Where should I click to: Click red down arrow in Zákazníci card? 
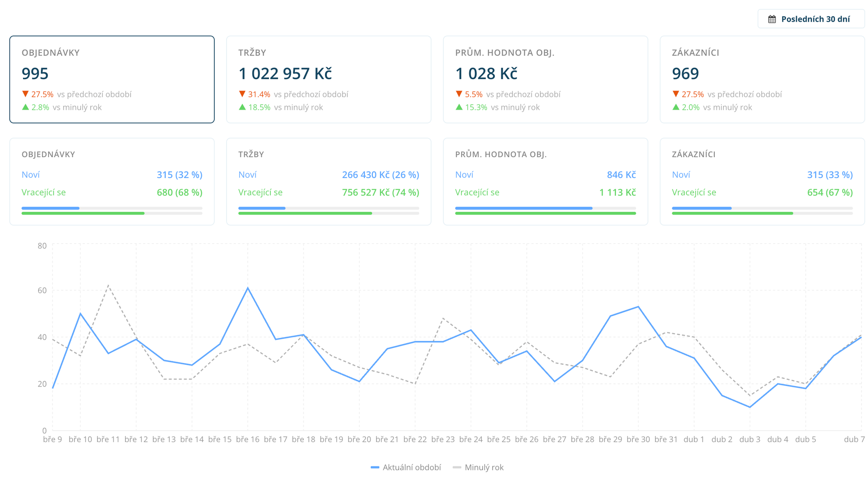click(x=676, y=94)
